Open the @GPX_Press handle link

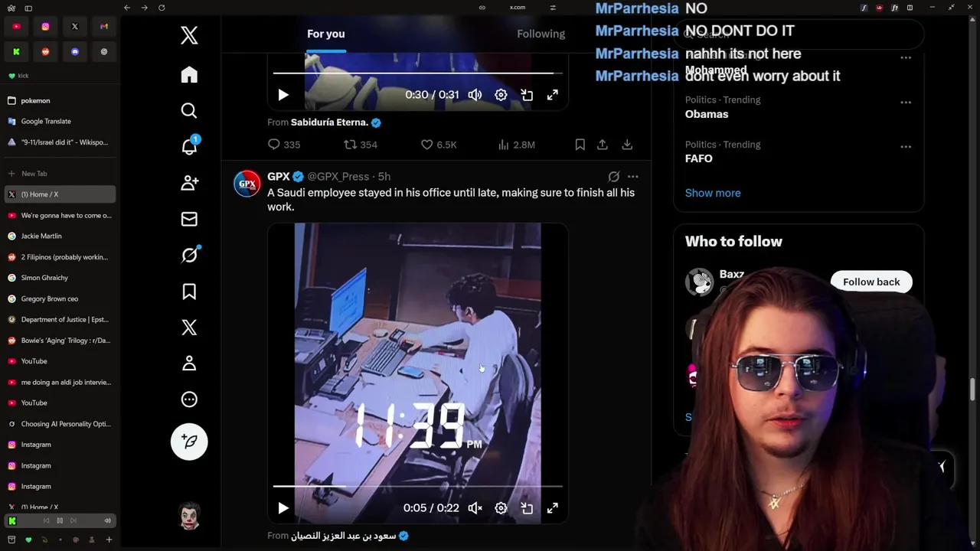pyautogui.click(x=338, y=177)
